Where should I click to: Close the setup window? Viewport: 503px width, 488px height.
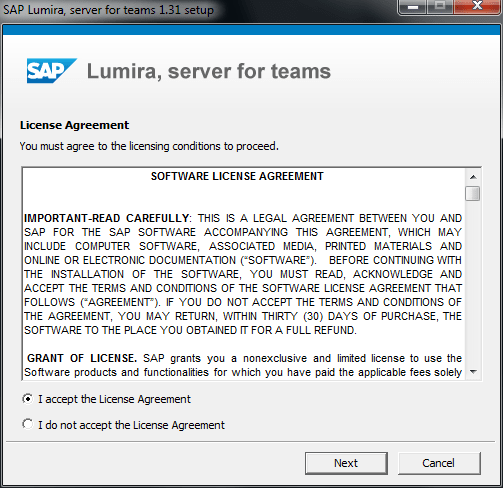coord(477,7)
